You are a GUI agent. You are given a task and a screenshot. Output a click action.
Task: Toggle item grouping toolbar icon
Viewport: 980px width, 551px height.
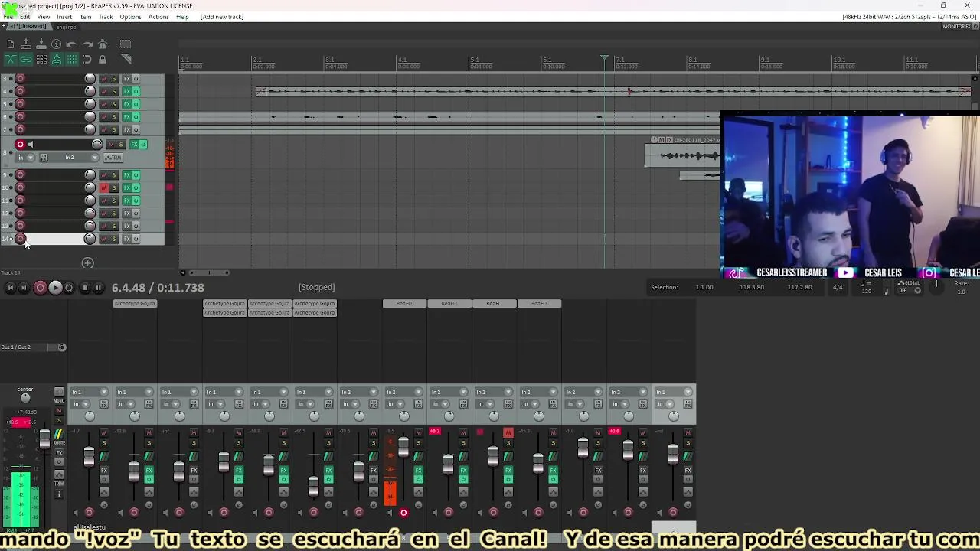pos(26,60)
